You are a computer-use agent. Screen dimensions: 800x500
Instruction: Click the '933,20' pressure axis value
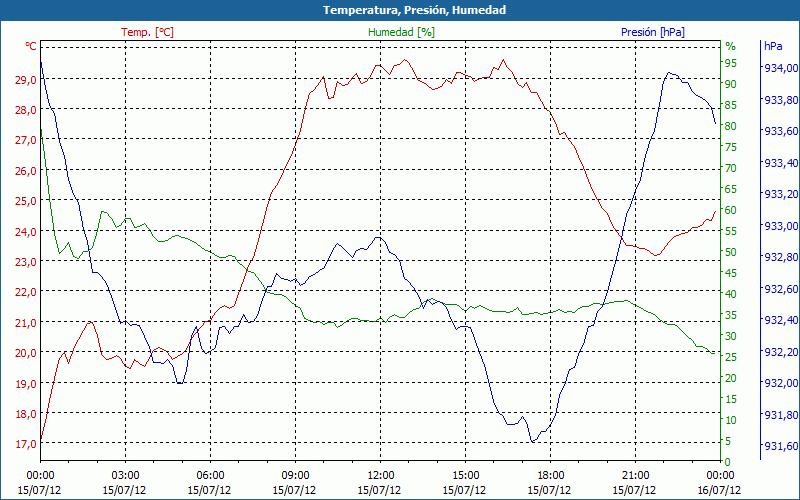pos(780,194)
